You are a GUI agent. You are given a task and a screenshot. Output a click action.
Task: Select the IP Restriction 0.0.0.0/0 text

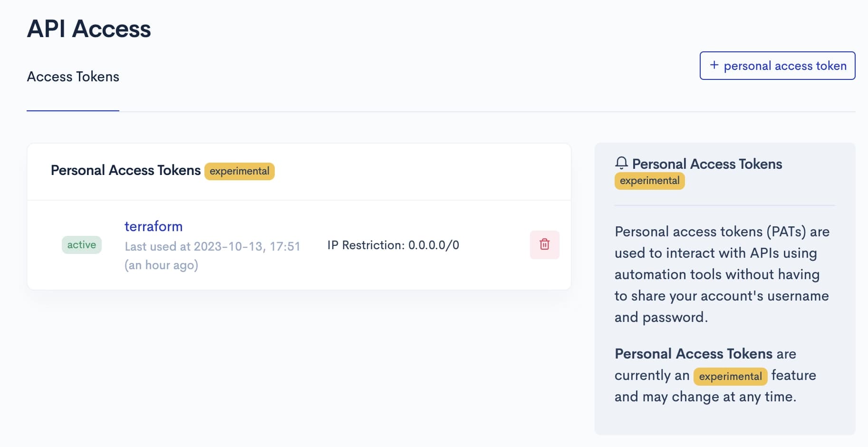(393, 245)
